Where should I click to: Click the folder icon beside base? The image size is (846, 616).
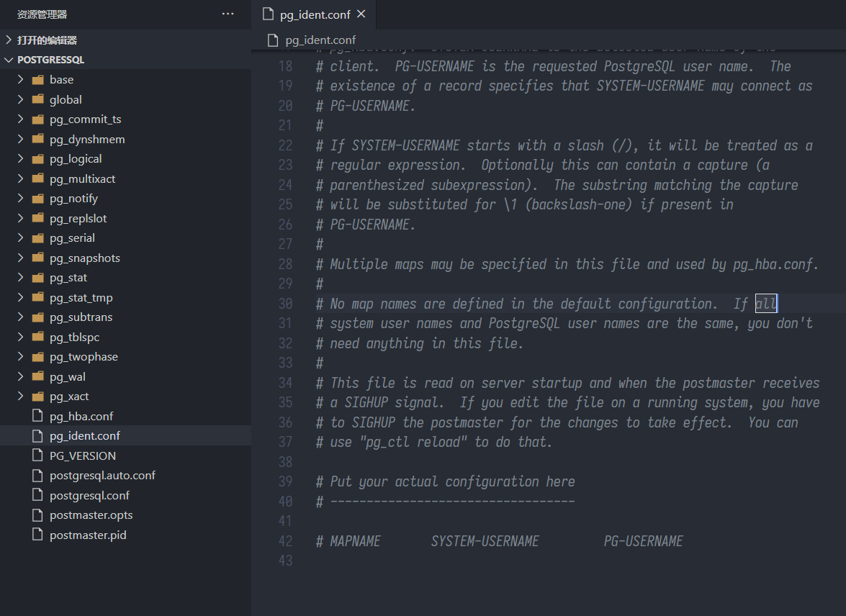pyautogui.click(x=38, y=79)
